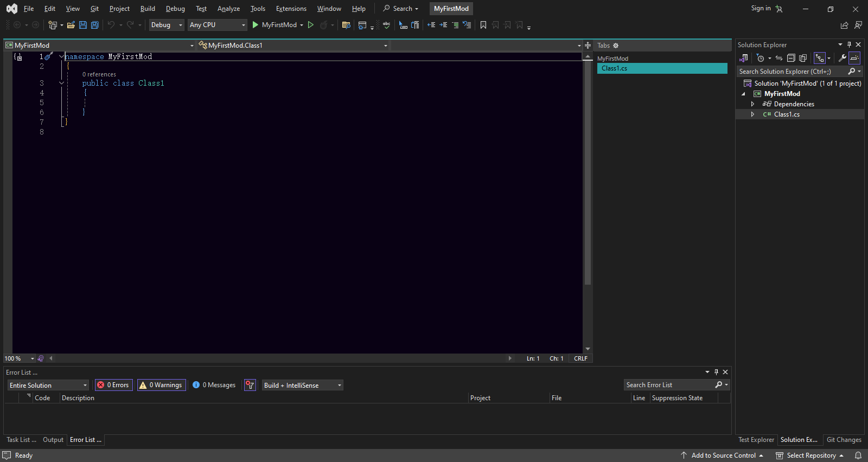Image resolution: width=868 pixels, height=462 pixels.
Task: Open the Tabs panel settings gear
Action: pyautogui.click(x=616, y=46)
